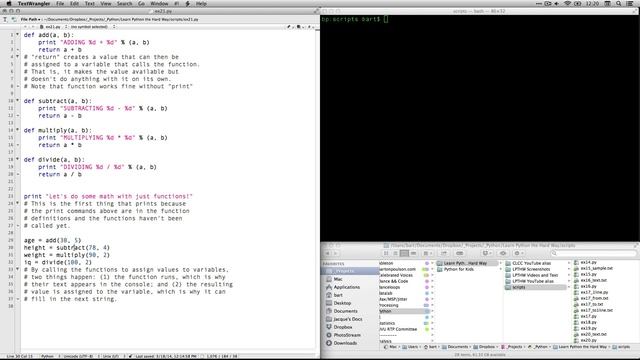Open the View menu in TextWrangler

[x=106, y=3]
